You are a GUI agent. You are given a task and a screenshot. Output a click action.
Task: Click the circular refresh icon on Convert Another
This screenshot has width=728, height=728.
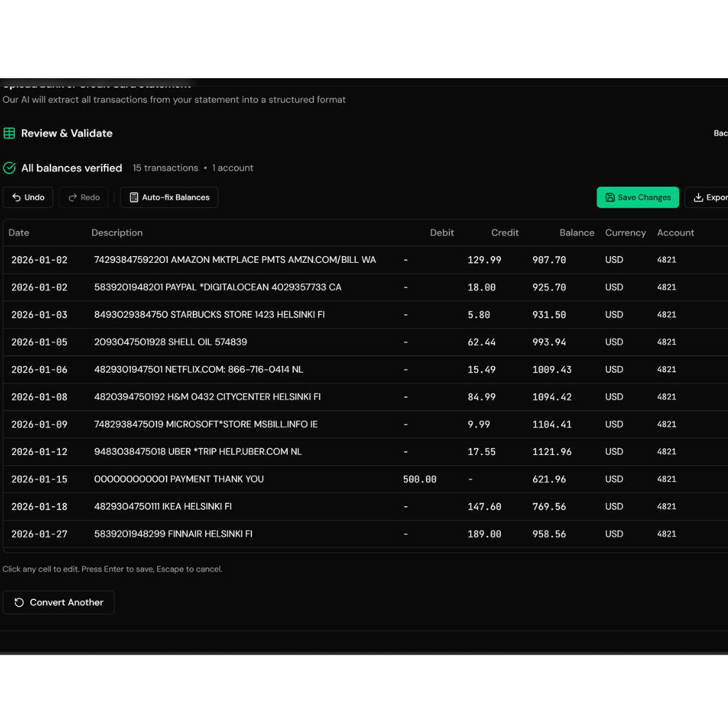click(18, 602)
